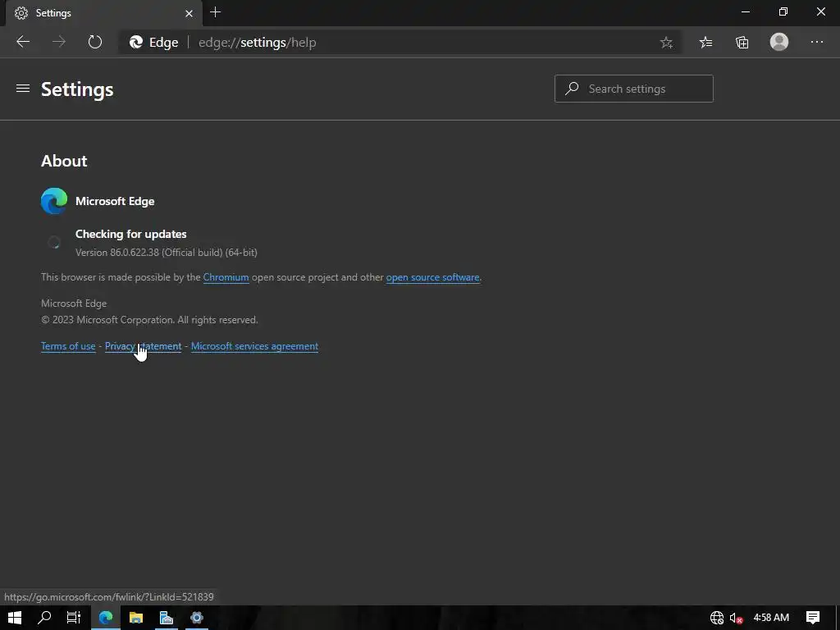Open the open source software link
The height and width of the screenshot is (630, 840).
coord(432,277)
